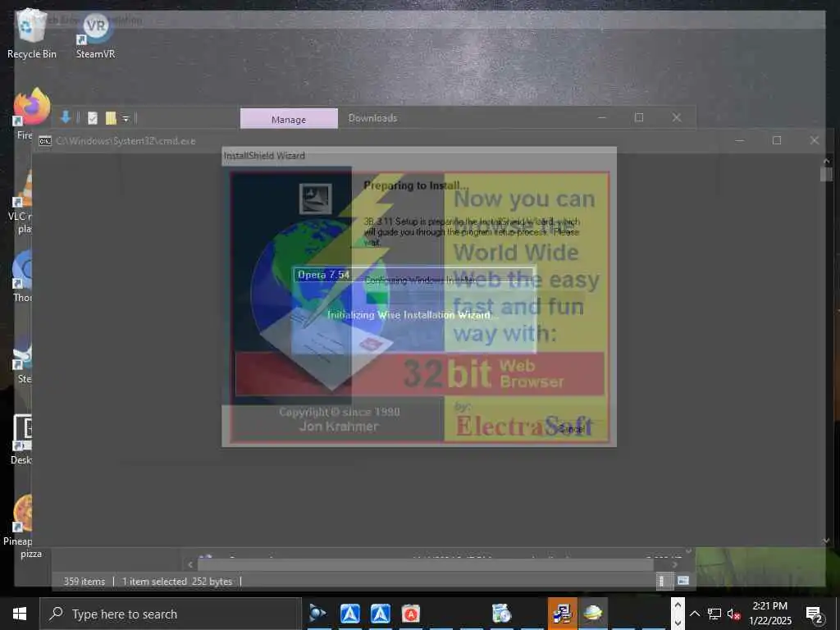Open the notification center icon
Viewport: 840px width, 630px height.
point(815,614)
